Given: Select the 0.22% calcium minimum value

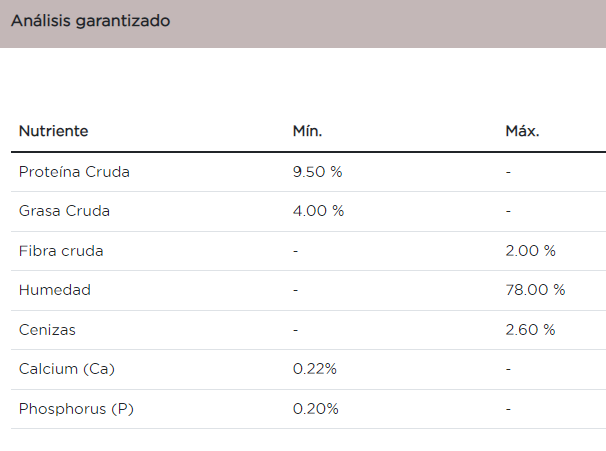Looking at the screenshot, I should [315, 369].
